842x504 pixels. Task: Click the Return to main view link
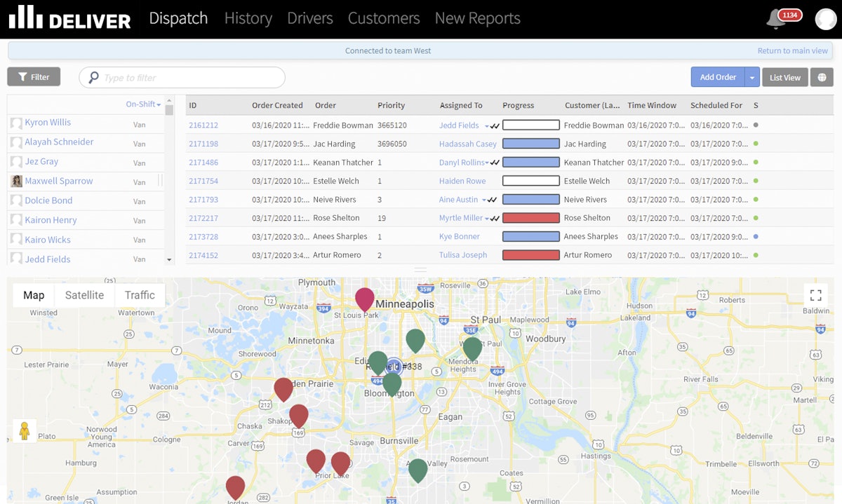pyautogui.click(x=792, y=50)
